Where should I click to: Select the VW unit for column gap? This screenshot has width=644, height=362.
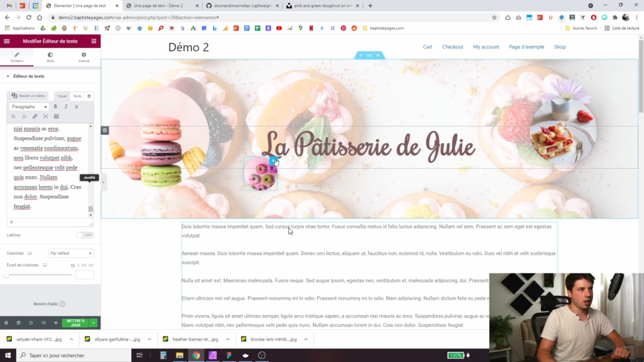(91, 265)
